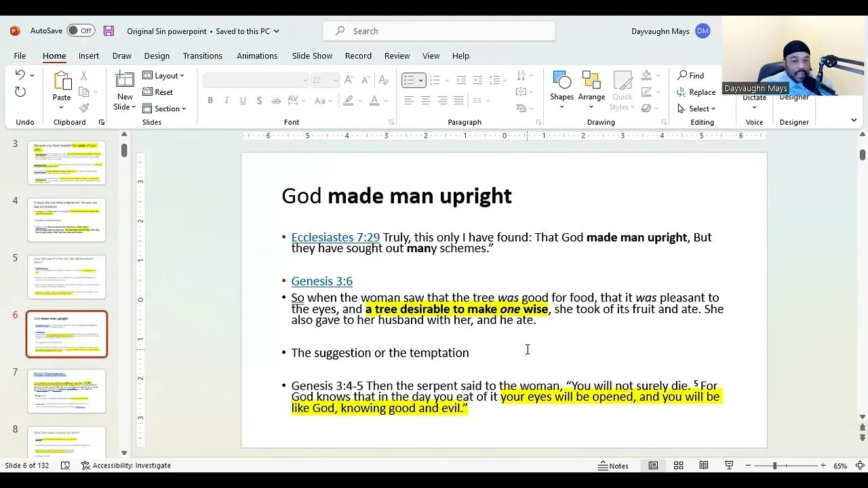Viewport: 868px width, 488px height.
Task: Click the Paste clipboard icon
Action: click(62, 81)
